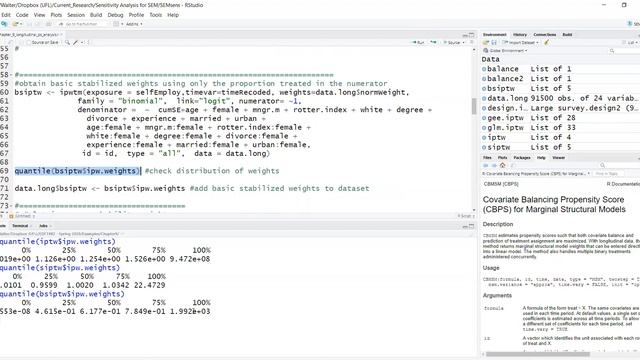Expand the glm.iptw object in Environment
Screen dimensions: 640x360
(x=484, y=128)
